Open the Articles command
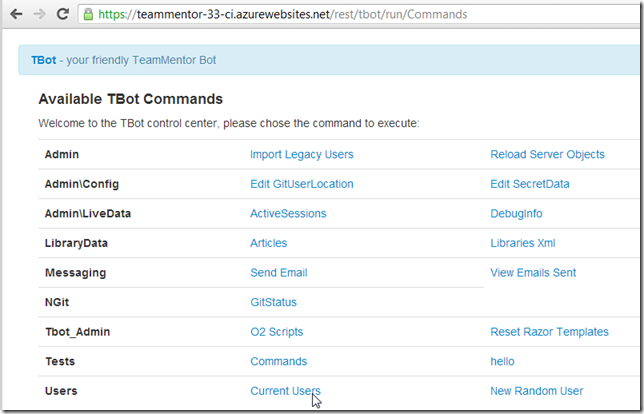Screen dimensions: 644x414 tap(268, 243)
